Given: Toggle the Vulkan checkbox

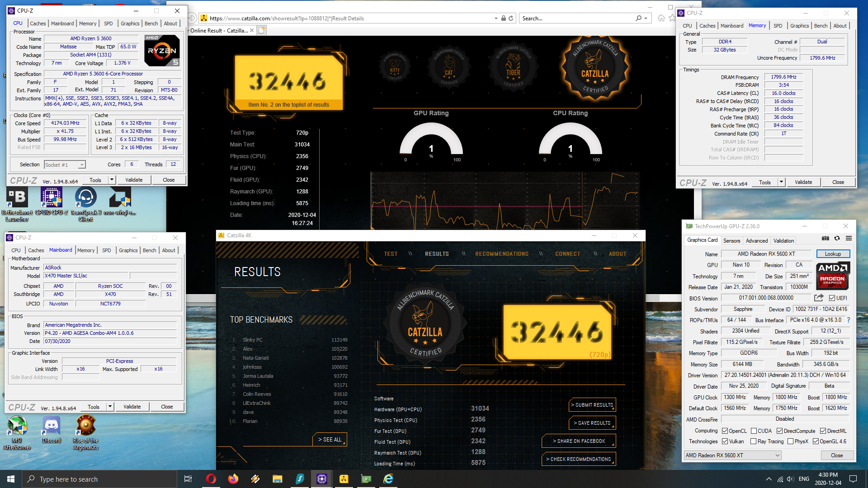Looking at the screenshot, I should (x=725, y=441).
